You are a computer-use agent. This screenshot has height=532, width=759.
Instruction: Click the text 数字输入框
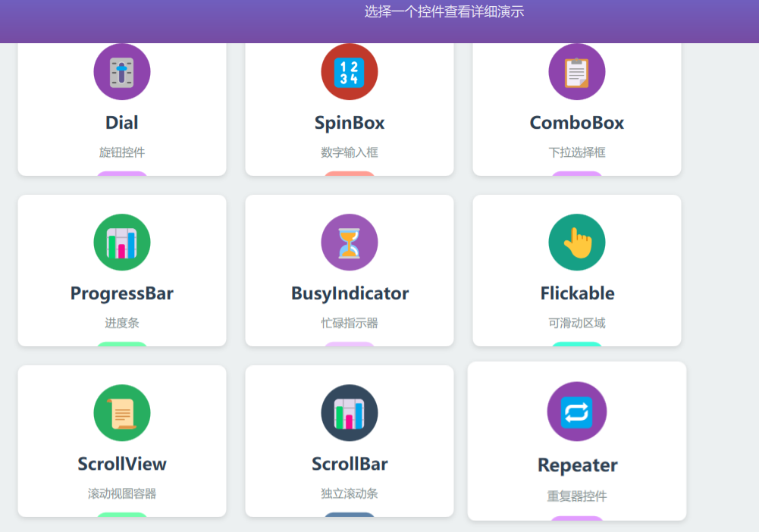coord(350,152)
